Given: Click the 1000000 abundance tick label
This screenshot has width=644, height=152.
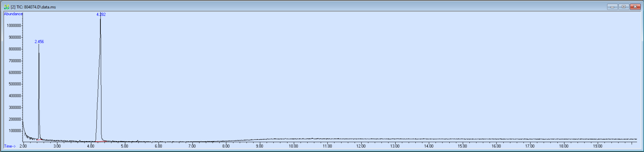Looking at the screenshot, I should (x=14, y=26).
